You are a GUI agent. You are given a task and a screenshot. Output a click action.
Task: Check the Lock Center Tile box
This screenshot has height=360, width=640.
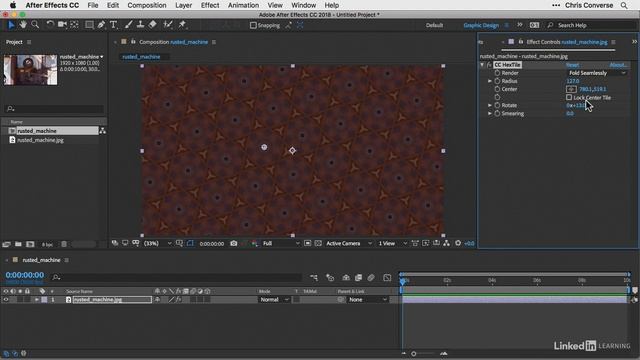click(569, 97)
